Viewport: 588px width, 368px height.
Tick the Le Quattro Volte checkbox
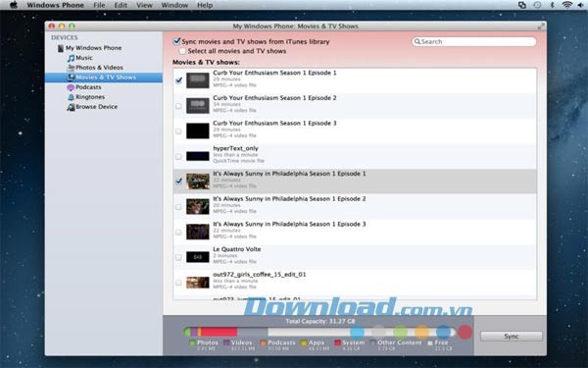[178, 257]
